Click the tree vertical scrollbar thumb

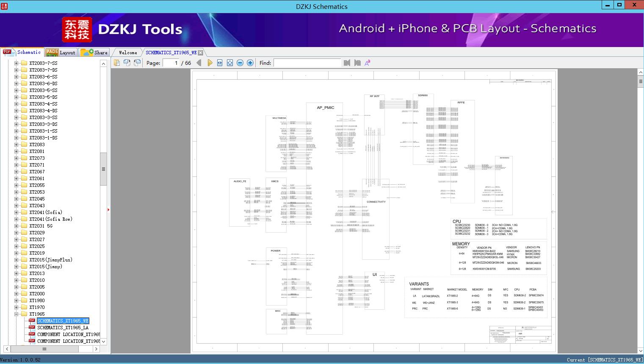pos(103,169)
